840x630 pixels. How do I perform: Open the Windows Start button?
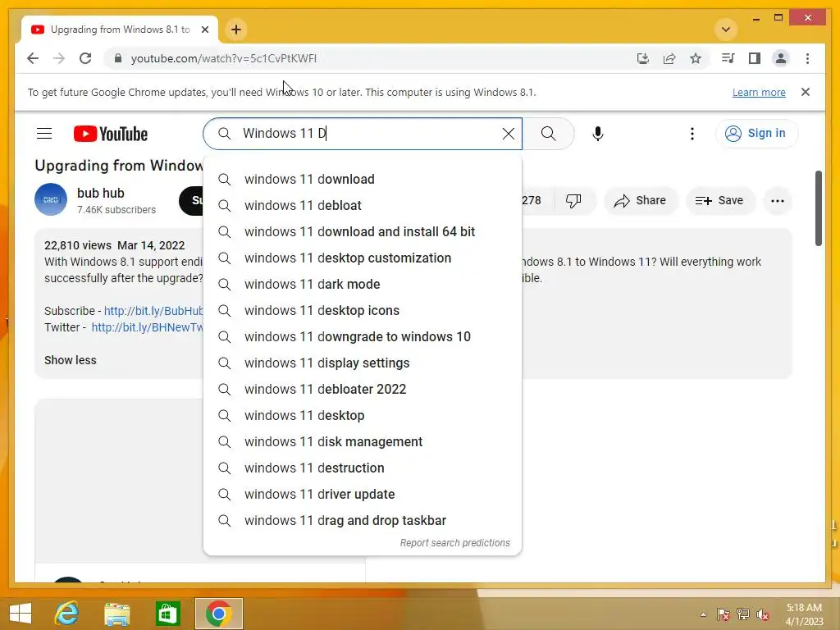pyautogui.click(x=21, y=614)
